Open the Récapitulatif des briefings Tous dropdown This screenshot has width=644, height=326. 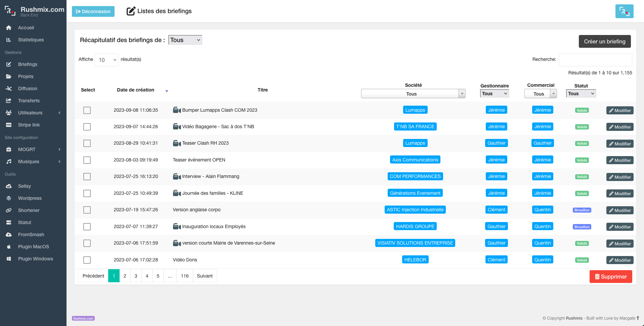click(x=185, y=40)
